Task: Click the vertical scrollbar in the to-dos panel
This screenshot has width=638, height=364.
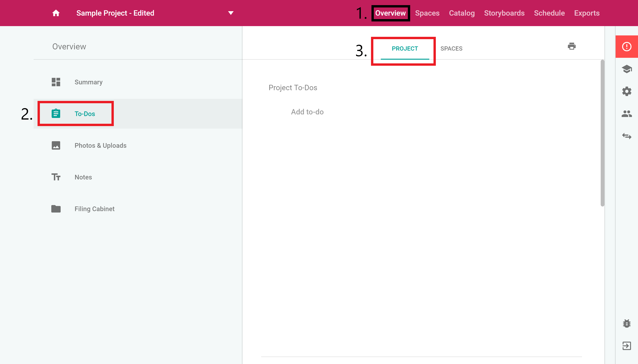Action: 602,133
